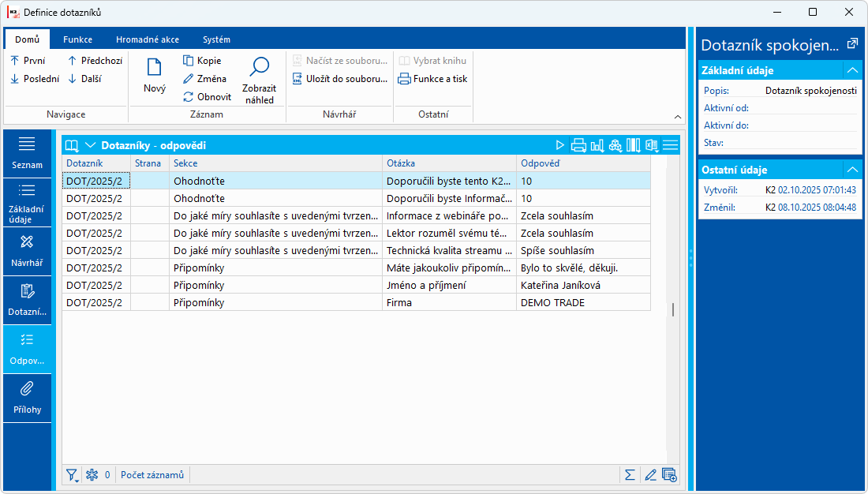Open preview with Zobrazit náhled

tap(259, 80)
